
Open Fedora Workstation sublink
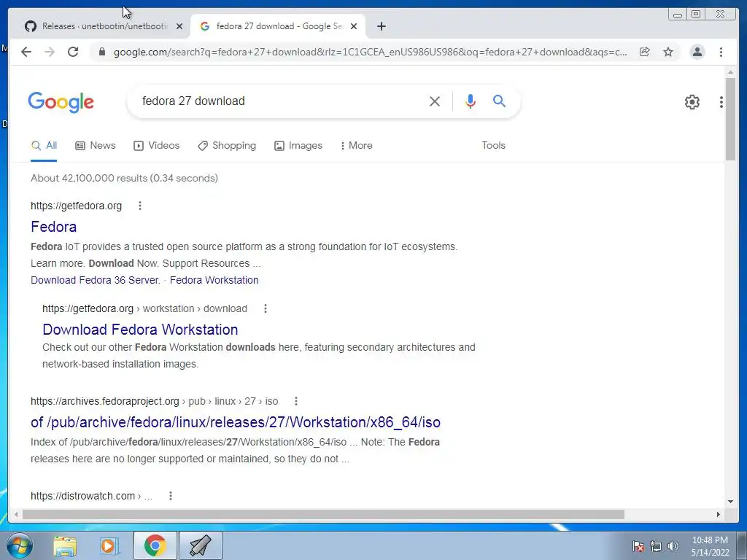point(214,280)
